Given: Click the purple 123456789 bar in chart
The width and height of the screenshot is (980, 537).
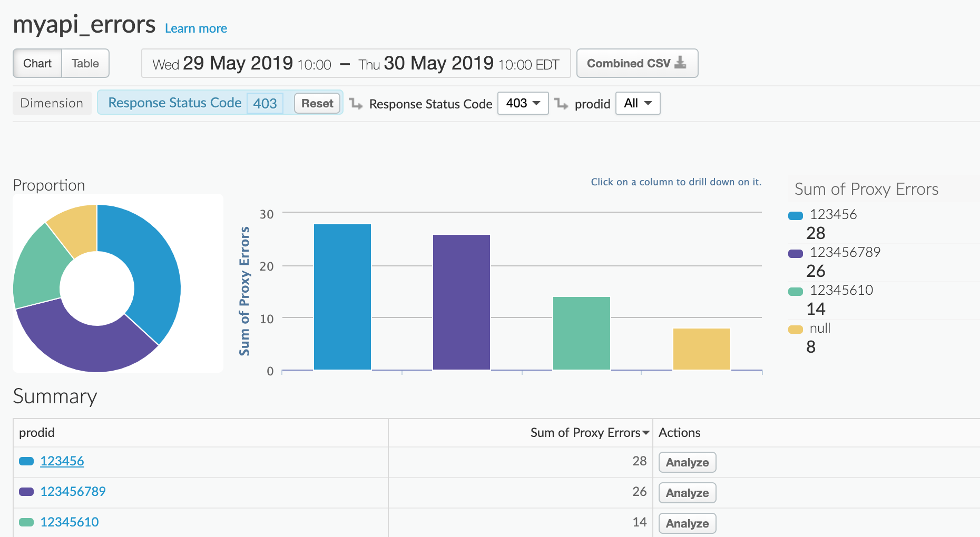Looking at the screenshot, I should coord(462,302).
